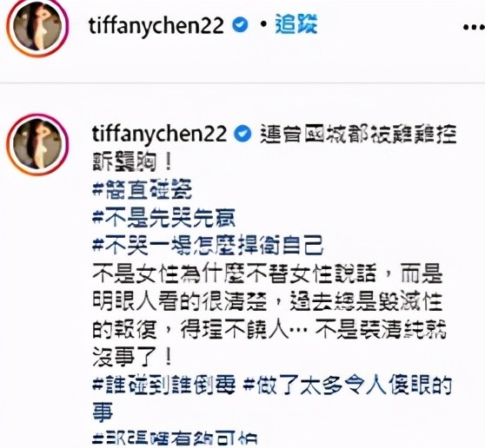Open the partially visible last hashtag
Viewport: 485px width, 448px height.
tap(175, 438)
